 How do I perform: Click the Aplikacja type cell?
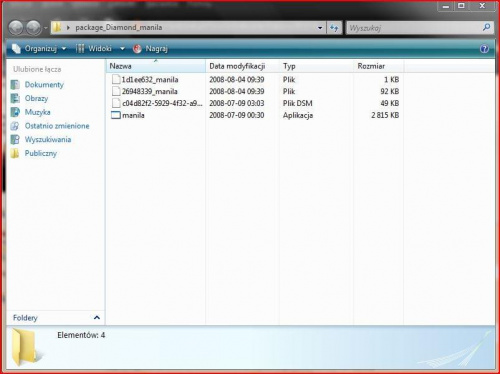coord(298,115)
